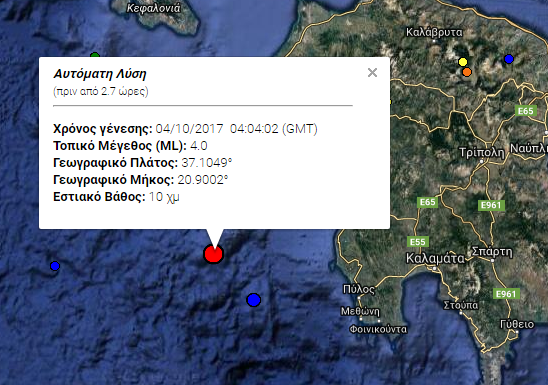Click the Γύθειο town label
This screenshot has height=385, width=548.
coord(517,324)
